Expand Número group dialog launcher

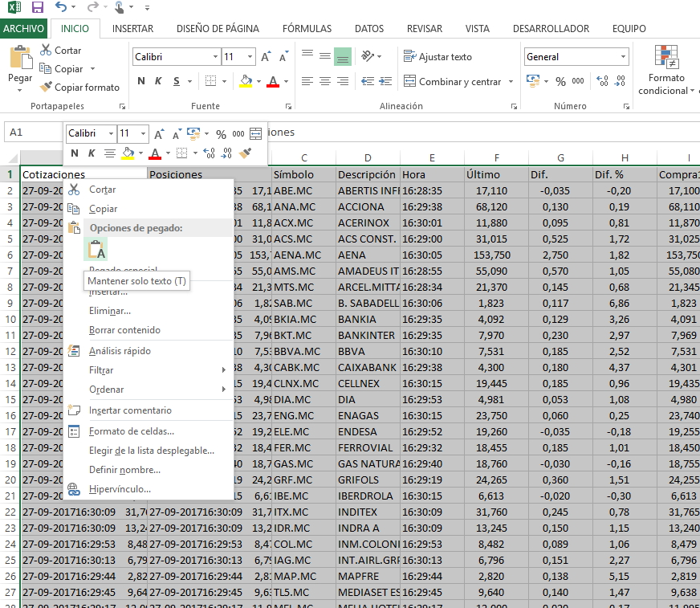[626, 106]
